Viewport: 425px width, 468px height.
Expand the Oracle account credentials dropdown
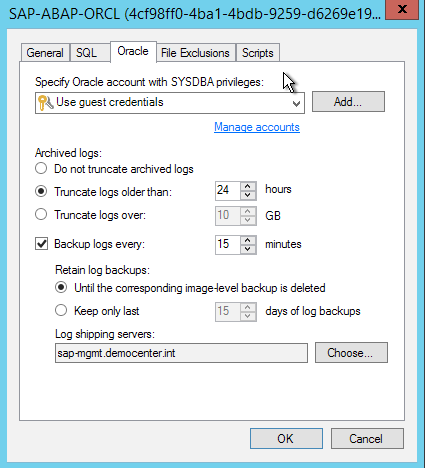tap(296, 103)
